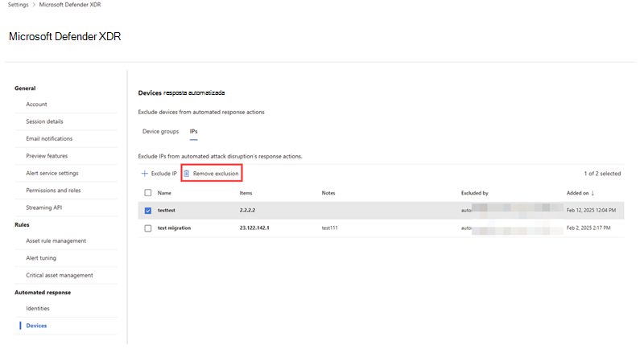Click the Notes column header
This screenshot has width=644, height=353.
pyautogui.click(x=328, y=193)
